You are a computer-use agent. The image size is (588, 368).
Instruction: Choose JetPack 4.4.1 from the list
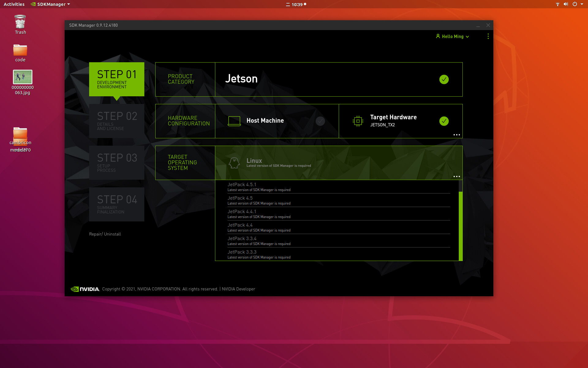coord(339,214)
